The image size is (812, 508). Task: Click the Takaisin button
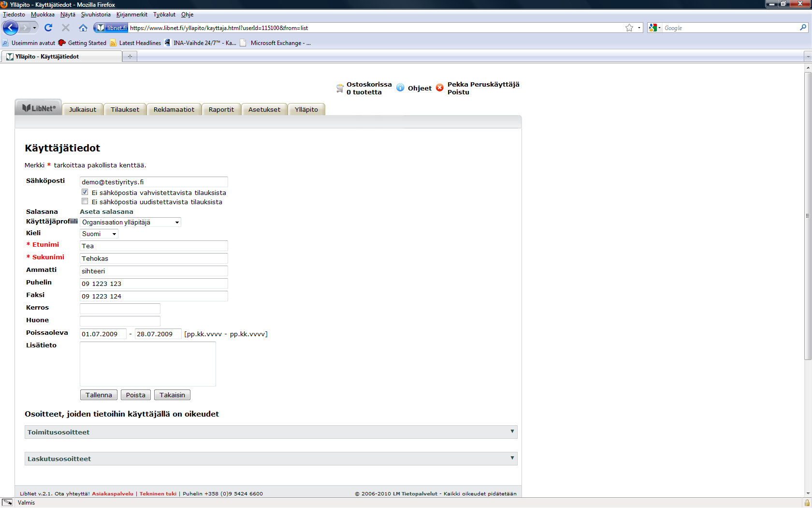click(x=172, y=395)
